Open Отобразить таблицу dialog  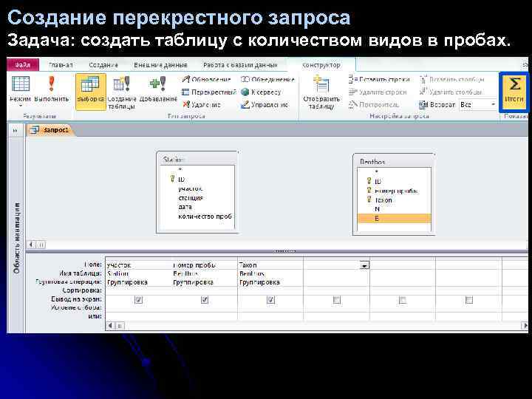pyautogui.click(x=321, y=92)
